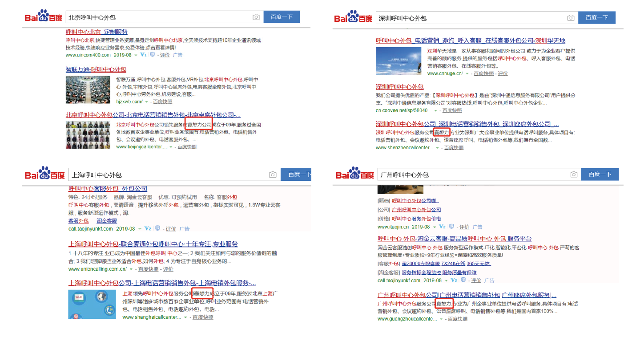
Task: Expand the chevron next to the V1 badge
Action: 136,54
